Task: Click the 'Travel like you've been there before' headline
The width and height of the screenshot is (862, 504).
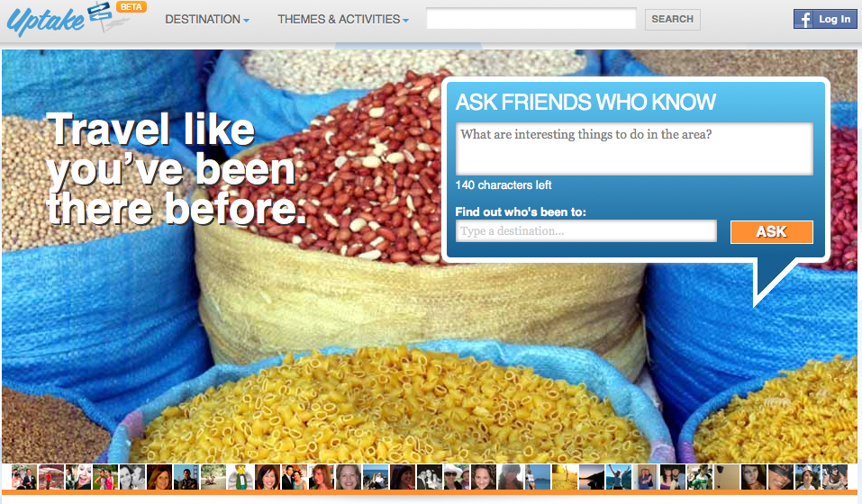Action: click(x=176, y=168)
